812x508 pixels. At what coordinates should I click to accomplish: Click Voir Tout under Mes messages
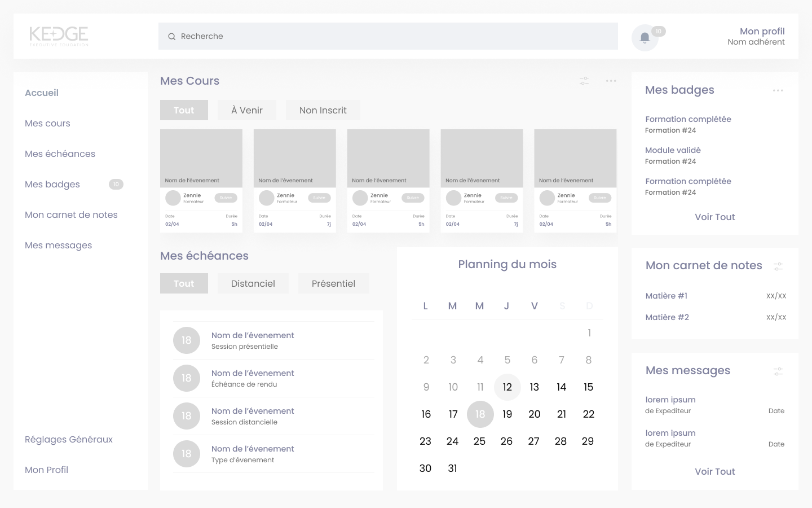coord(714,471)
